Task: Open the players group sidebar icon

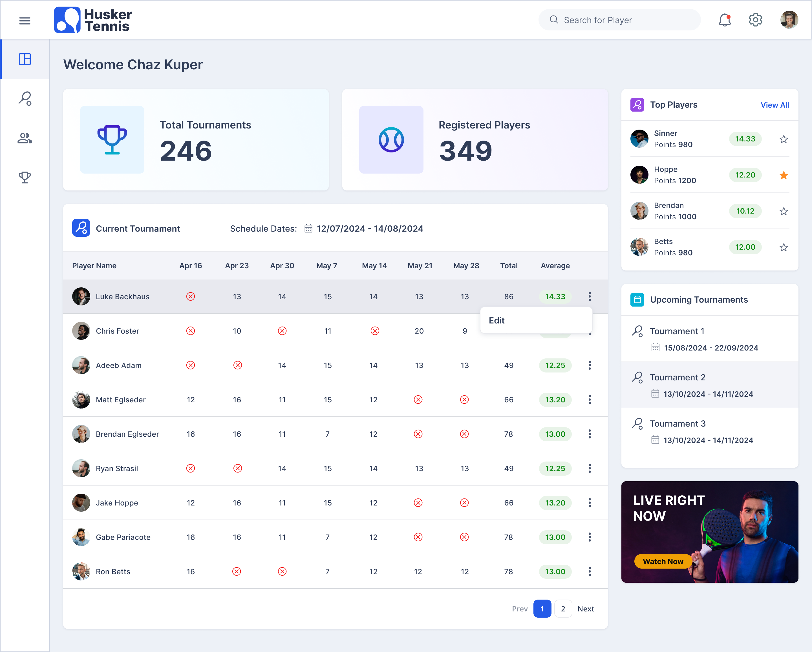Action: [25, 138]
